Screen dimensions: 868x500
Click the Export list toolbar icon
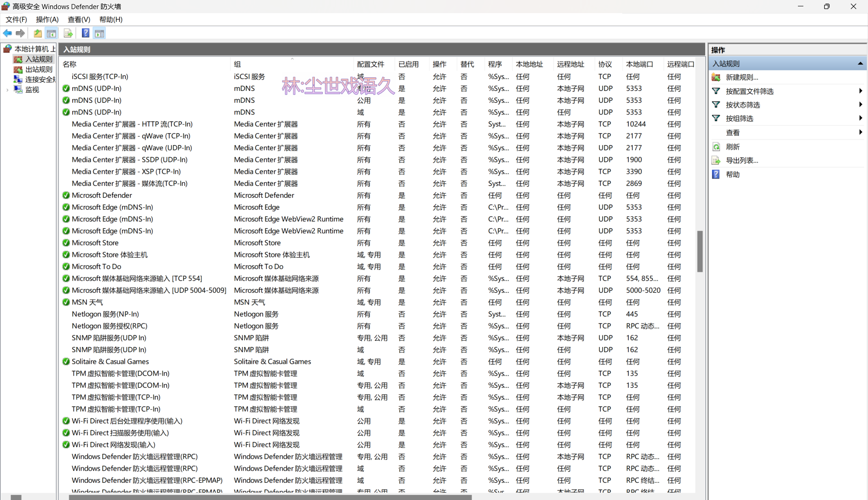68,33
